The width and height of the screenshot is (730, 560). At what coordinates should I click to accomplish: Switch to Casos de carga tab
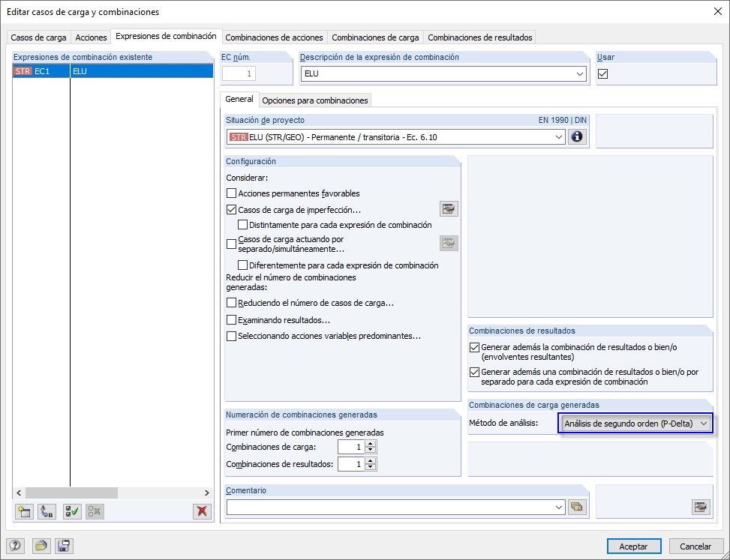[x=39, y=37]
